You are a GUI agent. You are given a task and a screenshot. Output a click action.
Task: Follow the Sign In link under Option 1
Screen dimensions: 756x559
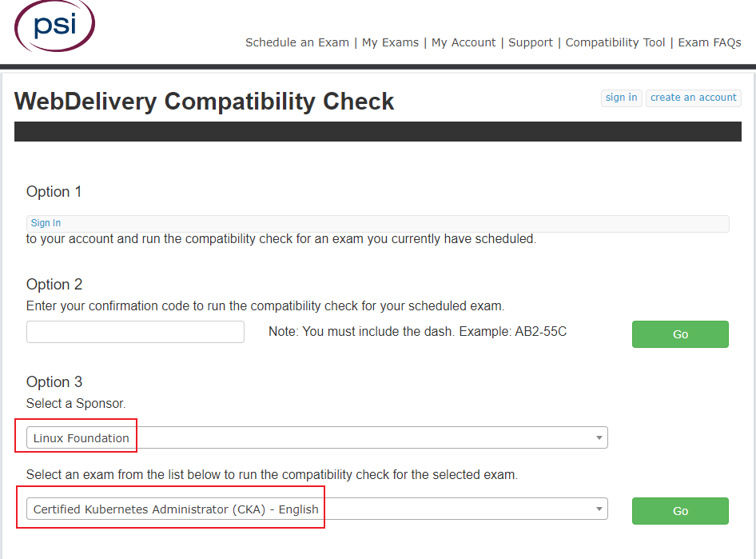[x=46, y=223]
